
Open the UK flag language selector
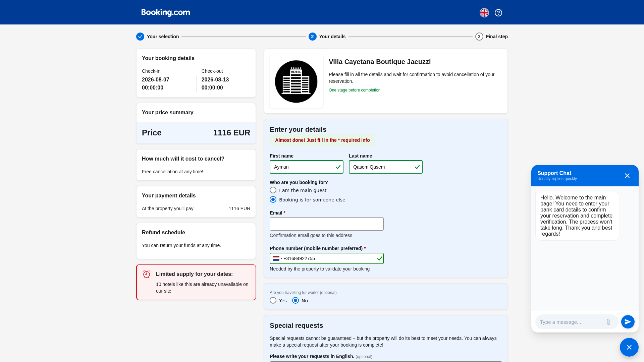pos(484,13)
